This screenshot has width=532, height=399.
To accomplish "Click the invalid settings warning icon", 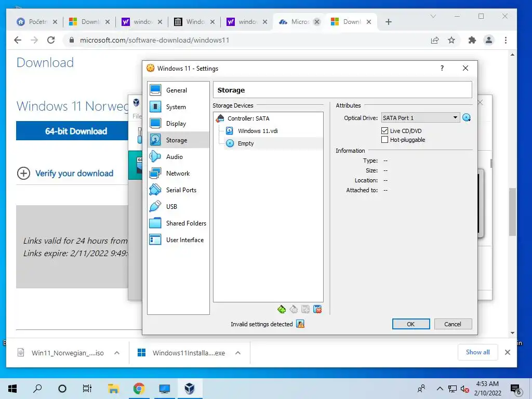I will [x=300, y=324].
